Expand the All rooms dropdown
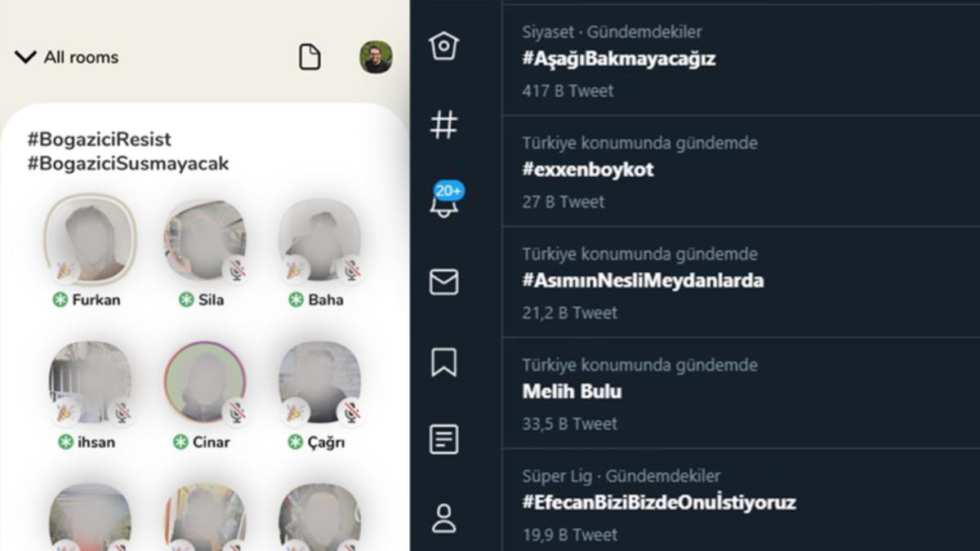This screenshot has width=980, height=551. (x=25, y=56)
